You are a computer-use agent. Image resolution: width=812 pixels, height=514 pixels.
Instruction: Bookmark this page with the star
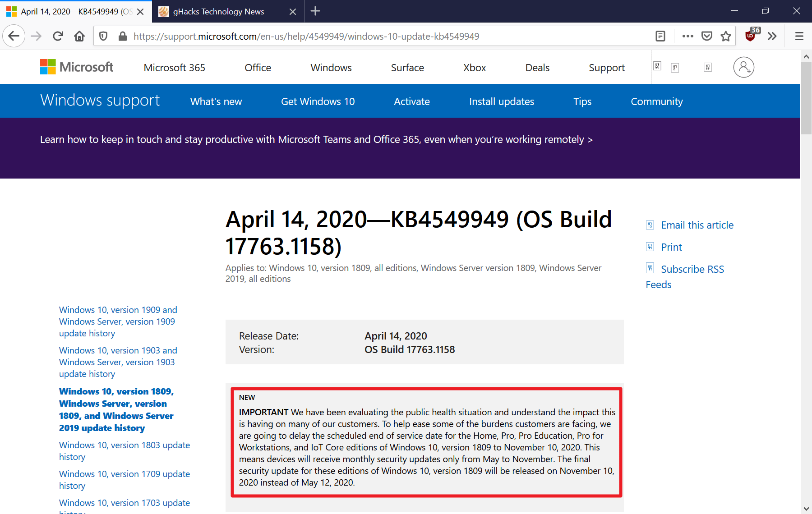point(726,36)
